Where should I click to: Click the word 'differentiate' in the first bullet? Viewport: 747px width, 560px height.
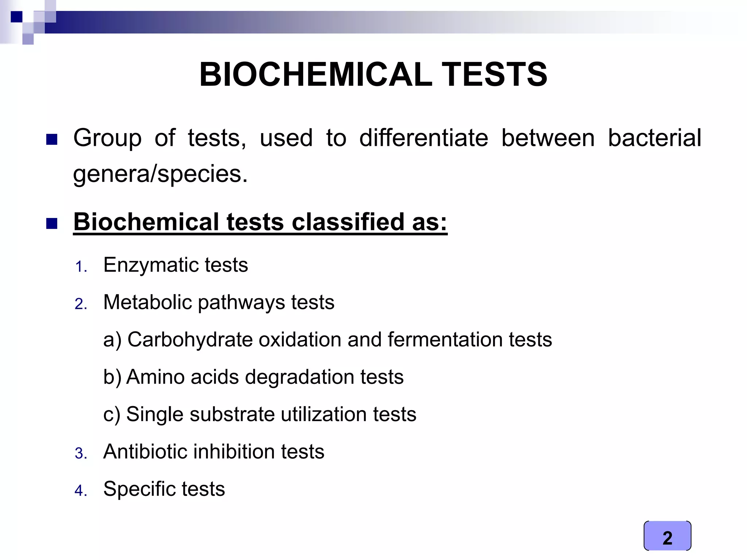click(x=423, y=138)
